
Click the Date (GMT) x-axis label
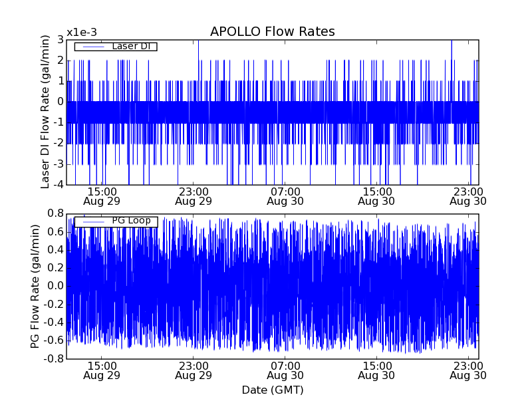coord(272,390)
